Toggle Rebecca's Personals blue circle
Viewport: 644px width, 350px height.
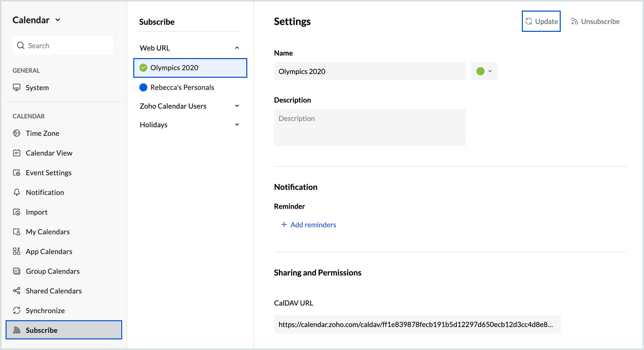coord(143,87)
